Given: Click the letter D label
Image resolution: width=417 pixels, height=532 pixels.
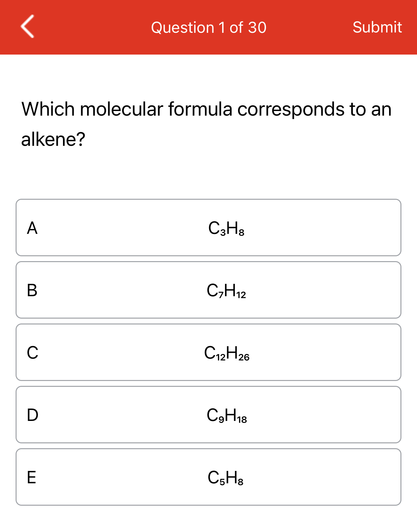Looking at the screenshot, I should click(x=33, y=416).
